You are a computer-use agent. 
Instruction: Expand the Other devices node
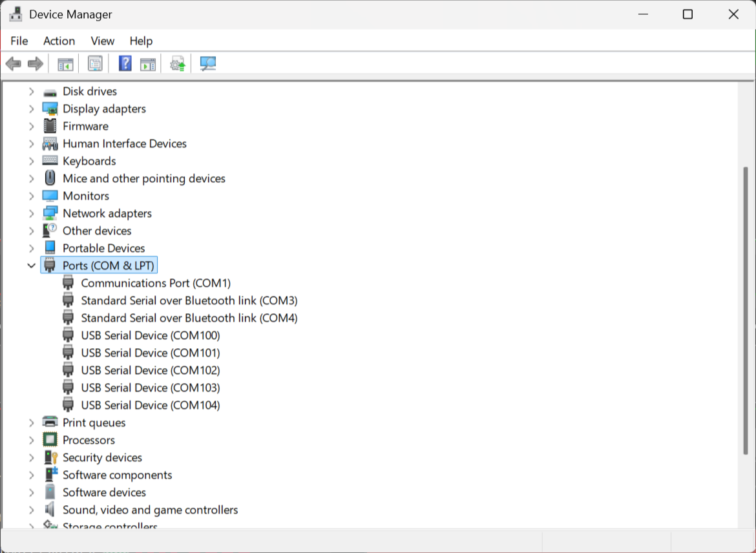[32, 231]
